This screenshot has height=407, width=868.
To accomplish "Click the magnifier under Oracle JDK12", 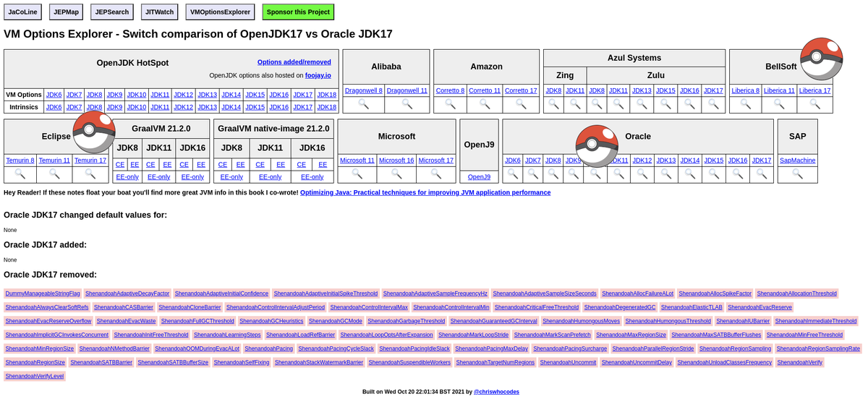I will 642,174.
